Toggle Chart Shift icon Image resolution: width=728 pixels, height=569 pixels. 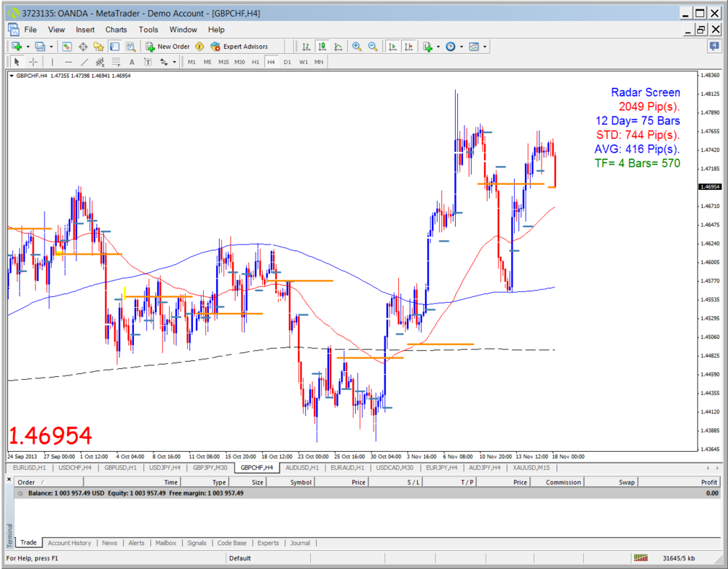408,47
